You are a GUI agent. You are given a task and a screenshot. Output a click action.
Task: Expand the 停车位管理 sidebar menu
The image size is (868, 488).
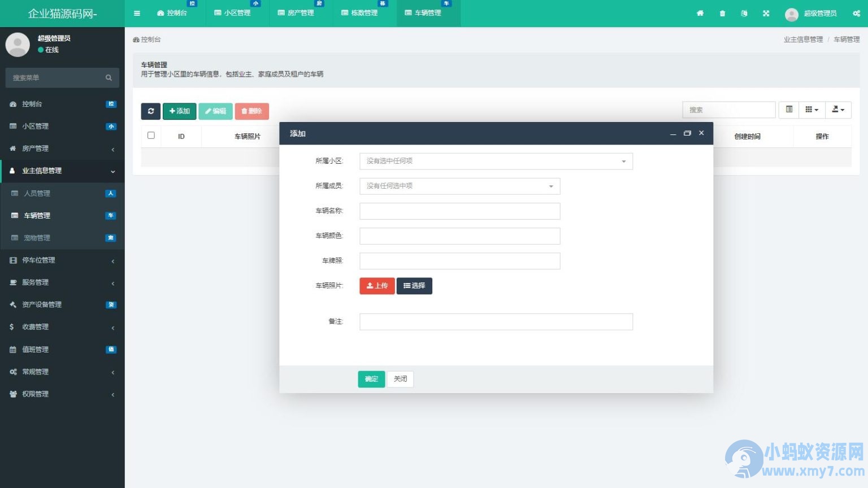click(x=62, y=260)
